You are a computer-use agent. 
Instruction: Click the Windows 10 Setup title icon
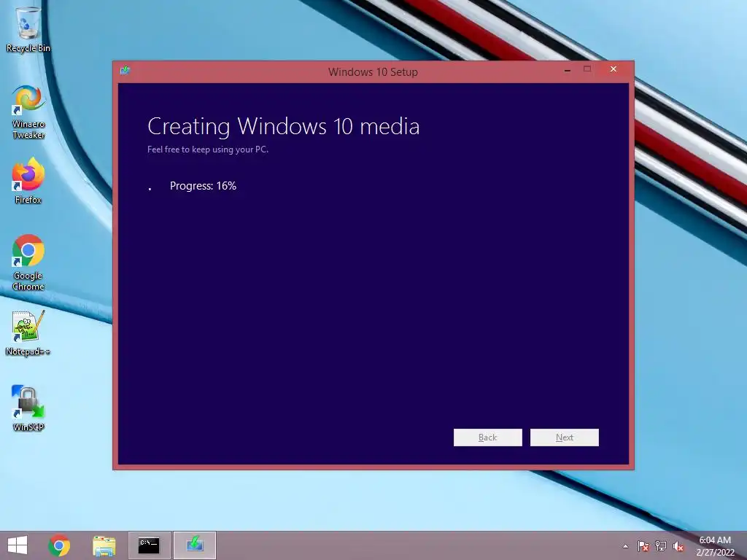[125, 71]
